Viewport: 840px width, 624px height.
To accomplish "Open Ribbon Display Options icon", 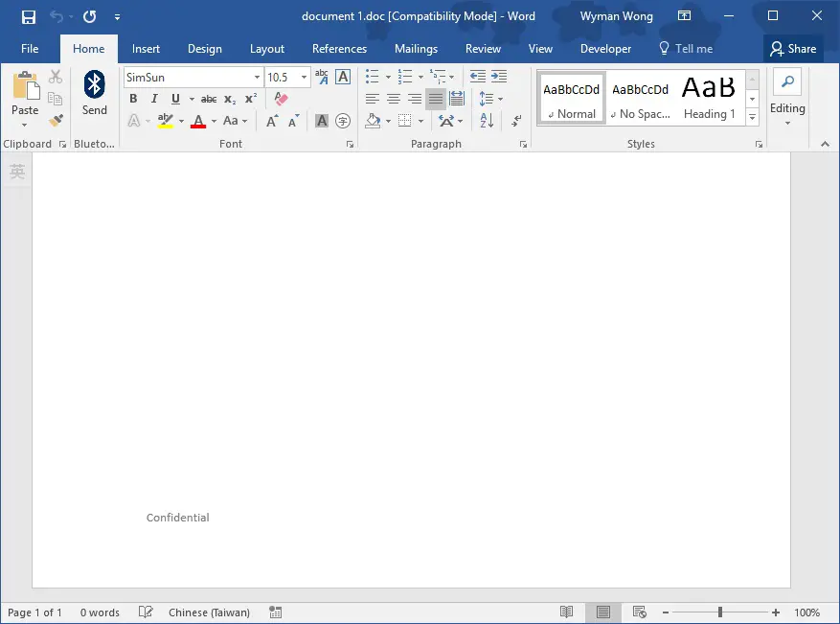I will tap(684, 16).
